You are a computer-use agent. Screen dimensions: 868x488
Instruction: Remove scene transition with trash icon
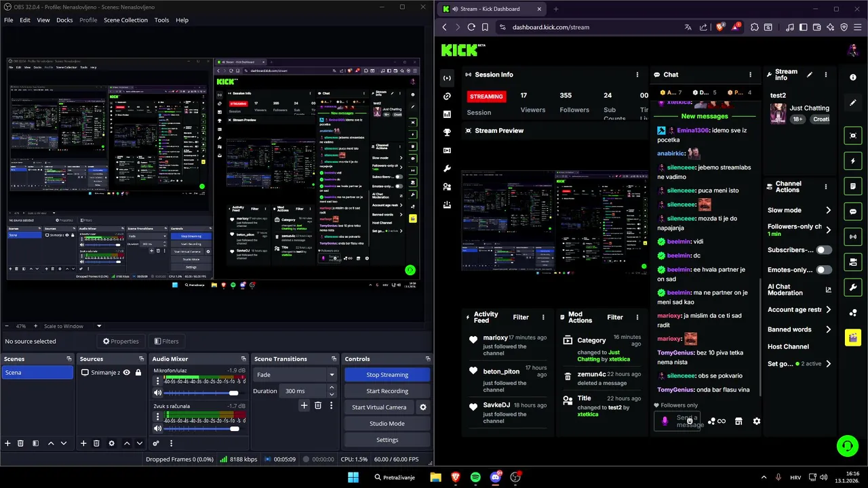tap(317, 405)
